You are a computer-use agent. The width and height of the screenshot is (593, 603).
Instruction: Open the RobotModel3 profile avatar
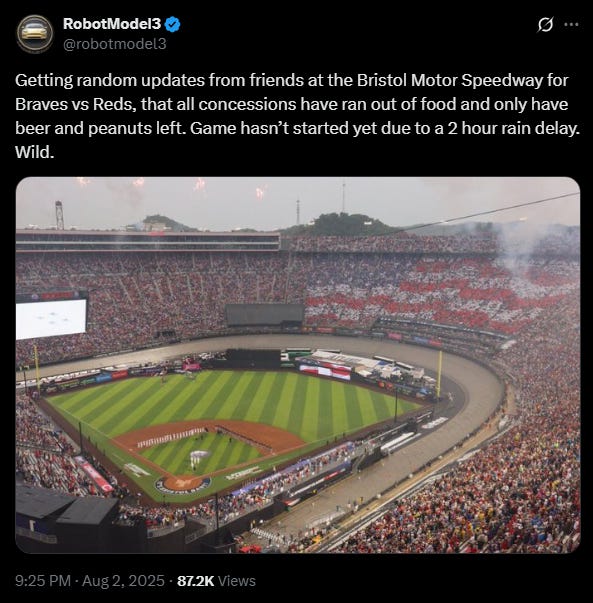coord(35,33)
